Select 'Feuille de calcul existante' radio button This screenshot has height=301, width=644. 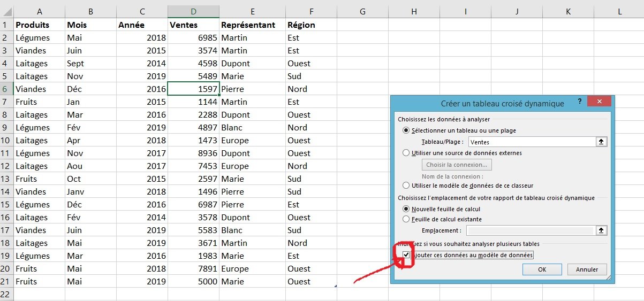[x=406, y=219]
